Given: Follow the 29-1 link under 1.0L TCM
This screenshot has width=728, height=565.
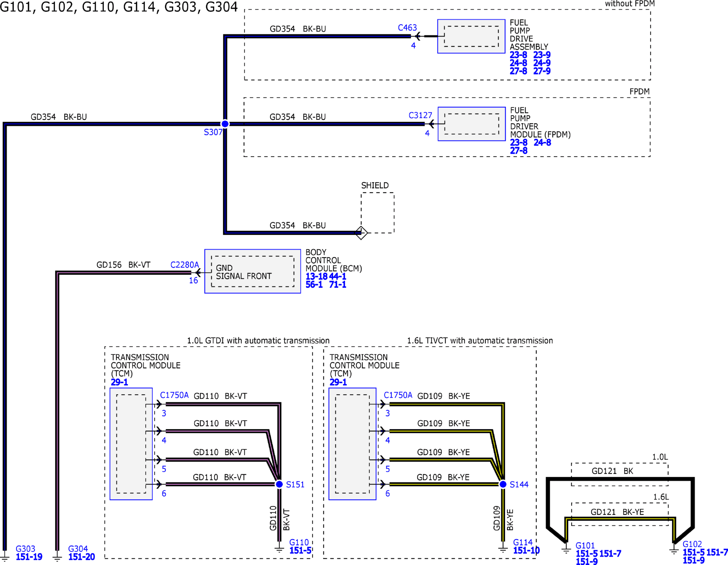Looking at the screenshot, I should tap(119, 382).
